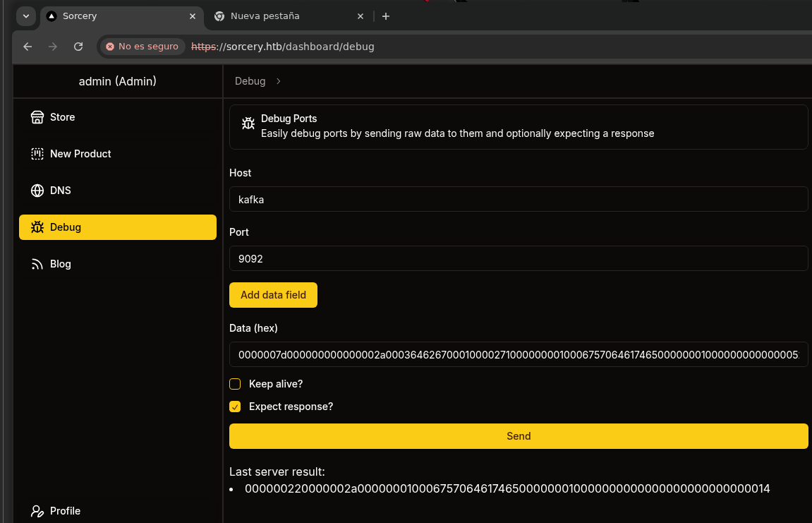Enable the Keep alive checkbox
This screenshot has height=523, width=812.
pyautogui.click(x=235, y=384)
